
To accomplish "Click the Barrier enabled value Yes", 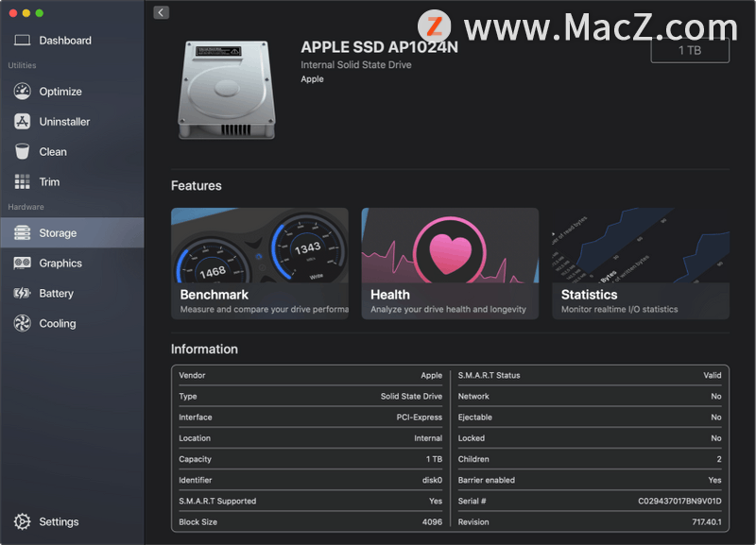I will [715, 480].
